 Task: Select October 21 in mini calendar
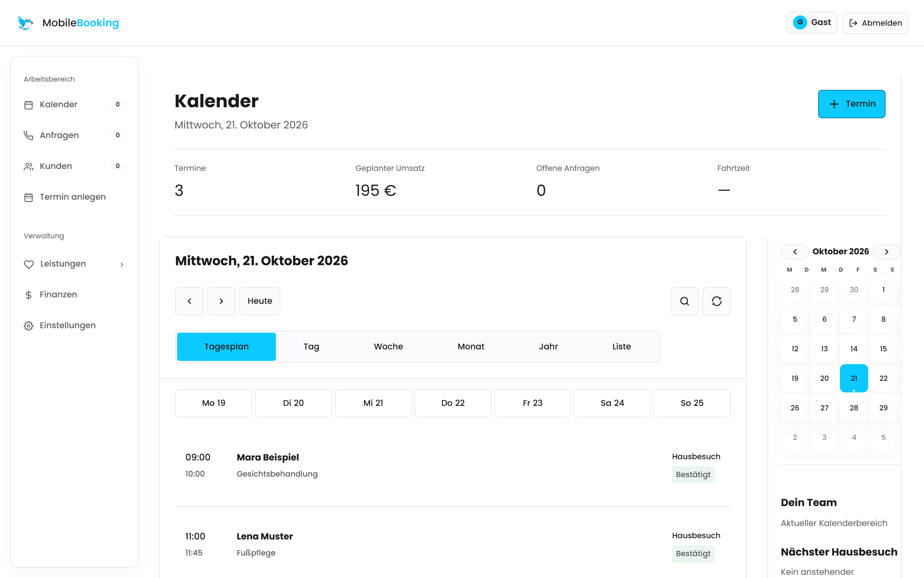tap(854, 379)
